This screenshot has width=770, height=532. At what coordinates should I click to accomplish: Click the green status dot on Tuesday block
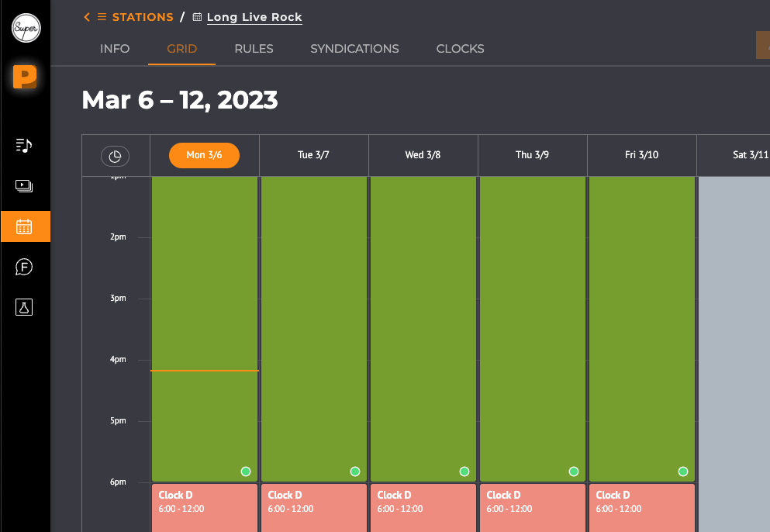click(355, 472)
